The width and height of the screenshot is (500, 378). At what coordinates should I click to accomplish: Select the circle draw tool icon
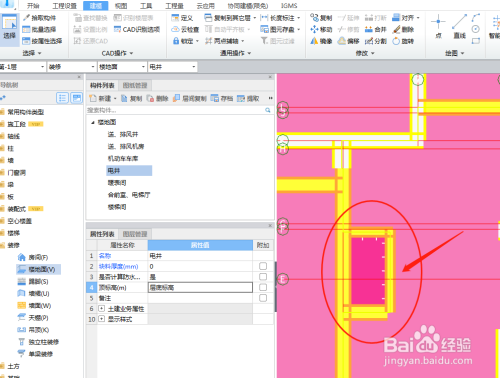point(476,29)
